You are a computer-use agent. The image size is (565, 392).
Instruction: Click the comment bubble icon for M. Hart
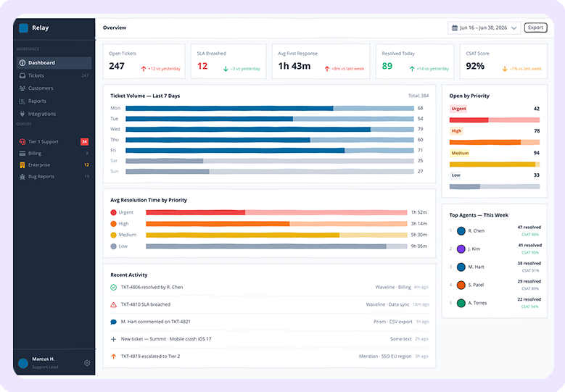(113, 322)
